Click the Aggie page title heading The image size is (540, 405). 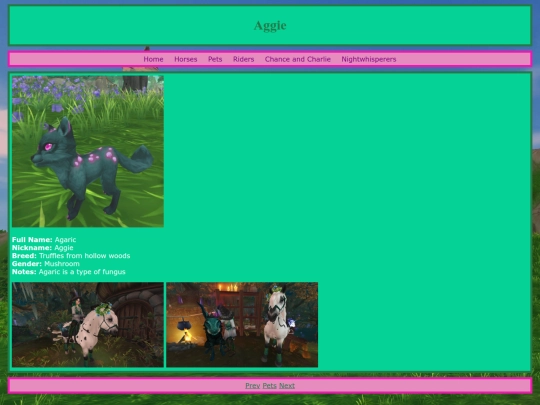[270, 25]
